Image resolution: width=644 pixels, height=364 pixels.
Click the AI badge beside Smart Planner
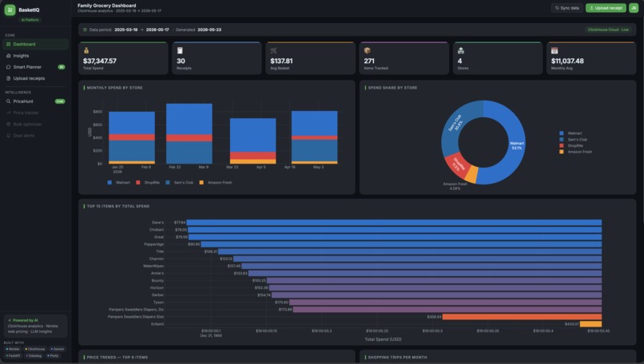[x=62, y=67]
